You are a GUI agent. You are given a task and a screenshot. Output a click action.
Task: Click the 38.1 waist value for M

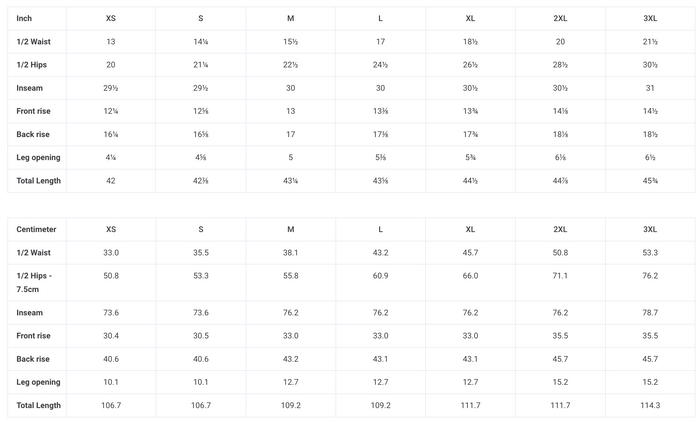click(290, 253)
